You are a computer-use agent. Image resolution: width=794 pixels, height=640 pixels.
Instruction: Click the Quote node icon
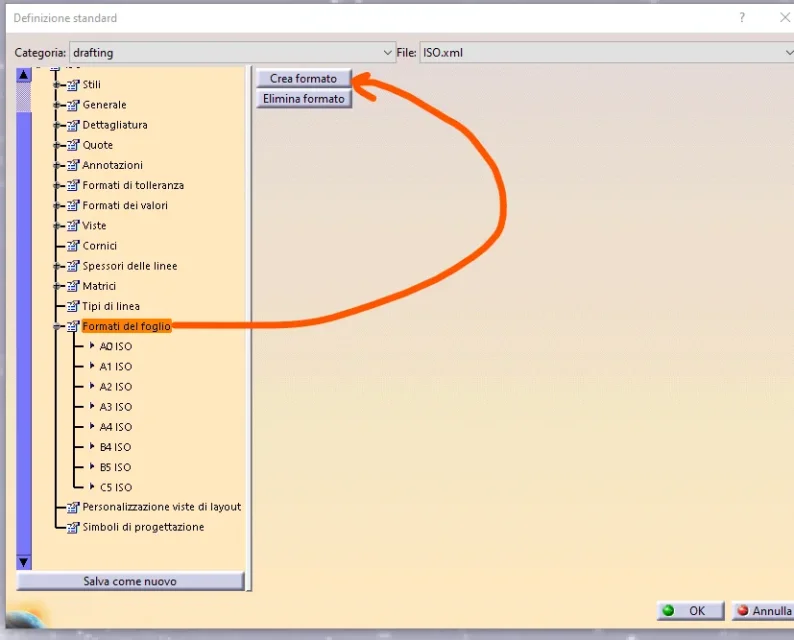pos(72,145)
